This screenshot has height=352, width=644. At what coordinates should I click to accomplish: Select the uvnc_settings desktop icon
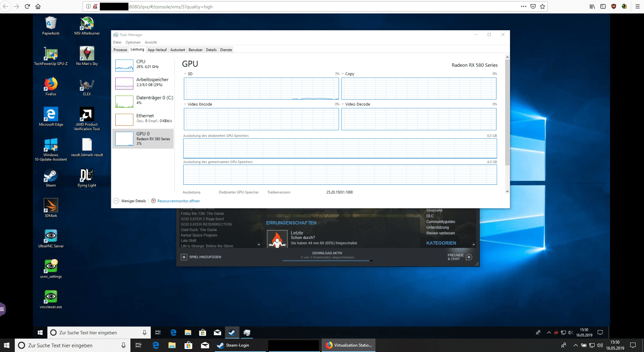click(51, 269)
